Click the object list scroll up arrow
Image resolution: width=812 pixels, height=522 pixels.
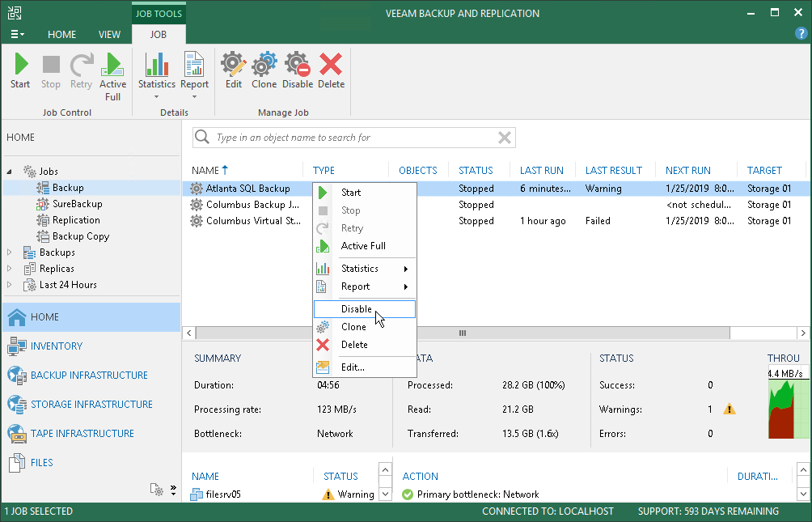point(385,469)
